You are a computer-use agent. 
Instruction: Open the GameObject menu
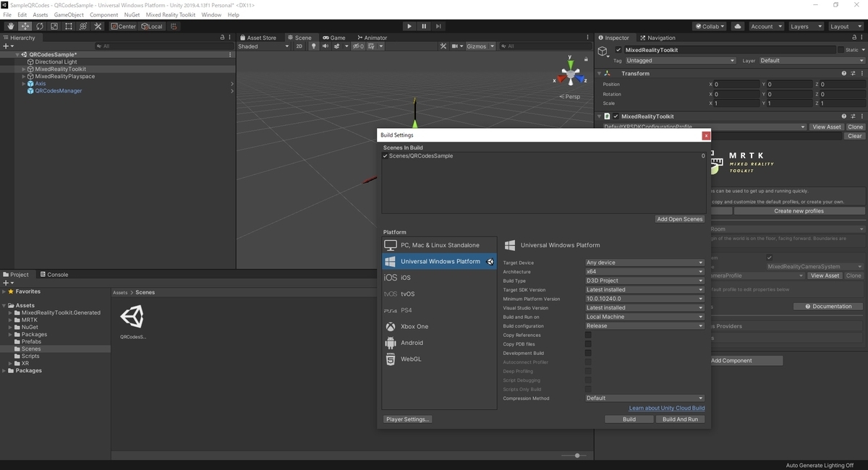point(69,14)
